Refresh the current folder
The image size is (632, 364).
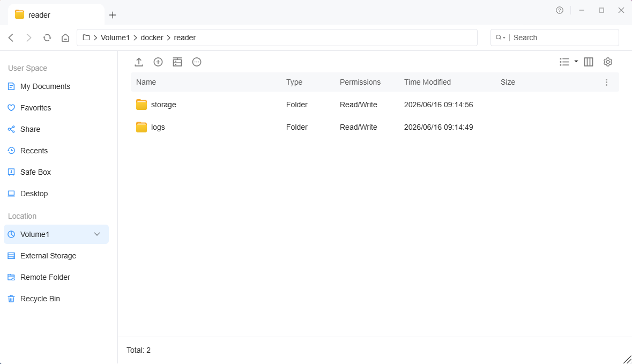point(47,38)
